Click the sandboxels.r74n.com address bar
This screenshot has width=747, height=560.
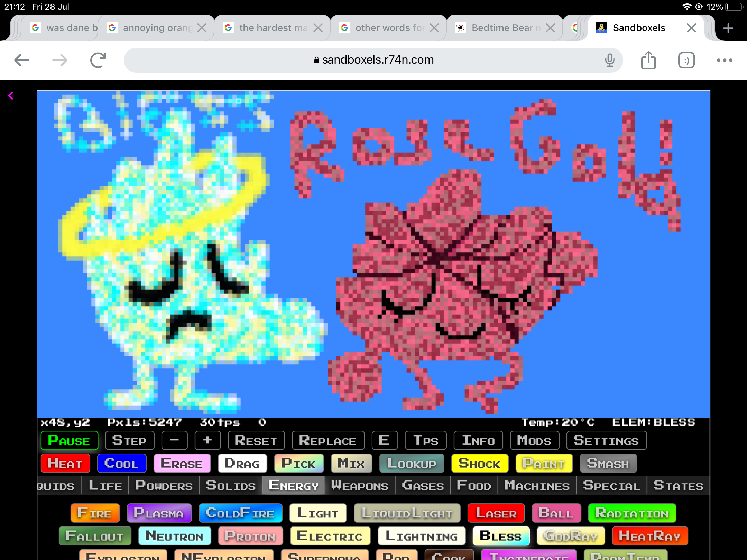coord(373,60)
